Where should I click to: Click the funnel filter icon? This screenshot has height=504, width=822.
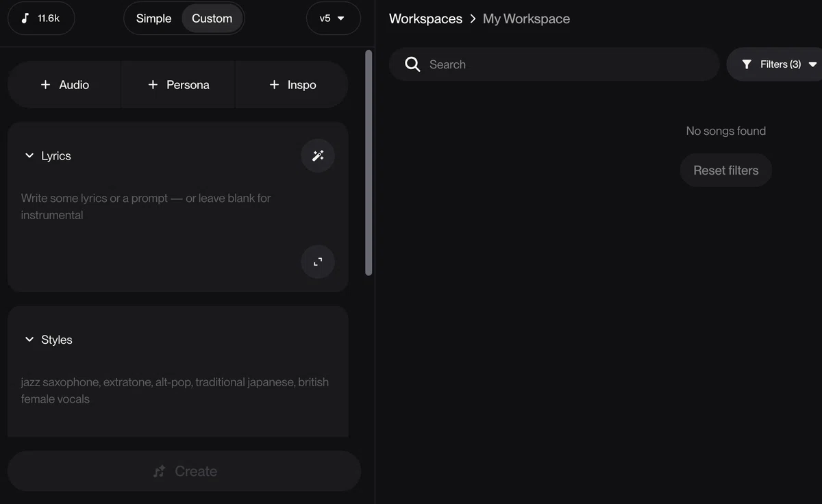tap(747, 64)
